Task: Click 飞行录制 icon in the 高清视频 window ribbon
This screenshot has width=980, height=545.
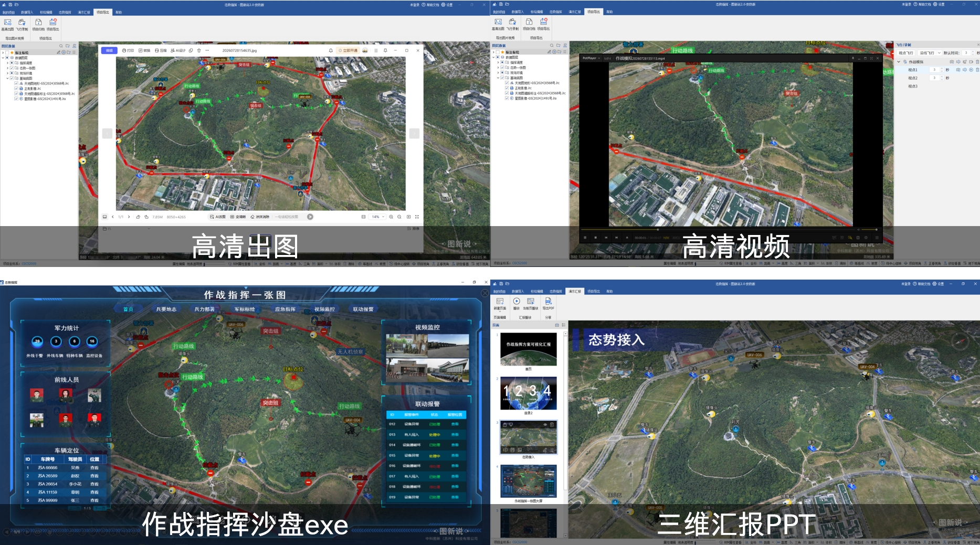Action: pos(512,22)
